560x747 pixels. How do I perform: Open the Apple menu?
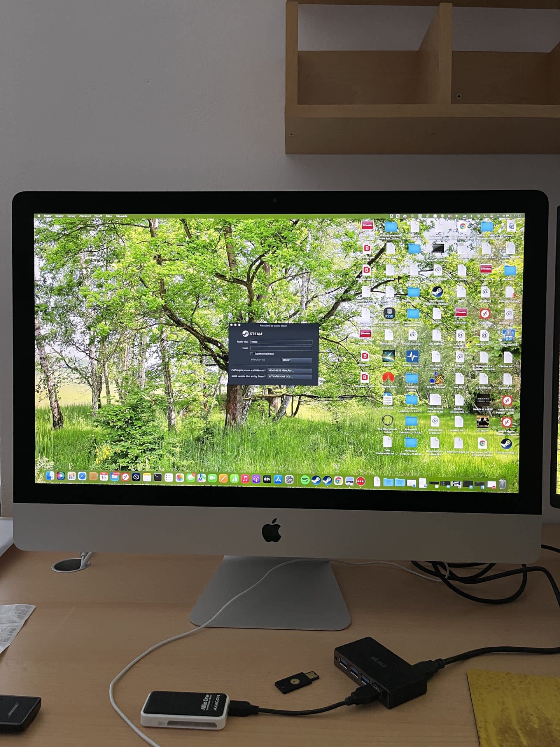click(39, 216)
